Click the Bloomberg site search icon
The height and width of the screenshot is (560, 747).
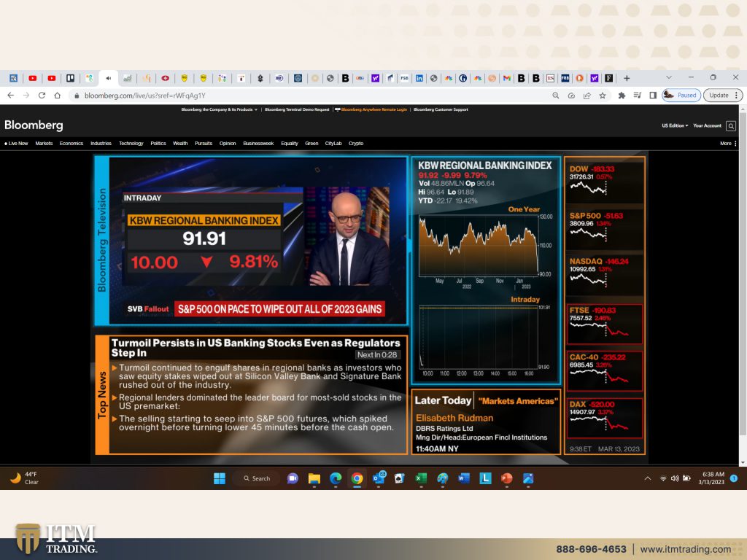point(731,126)
